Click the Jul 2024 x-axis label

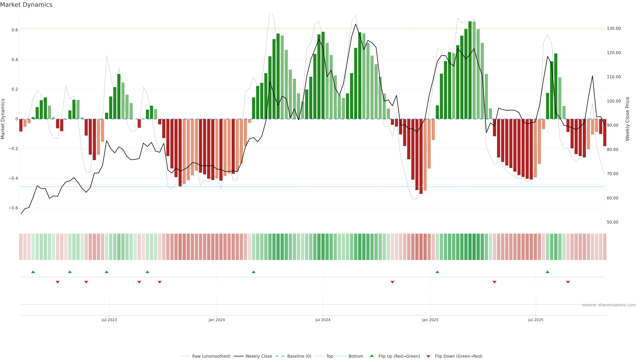tap(323, 320)
